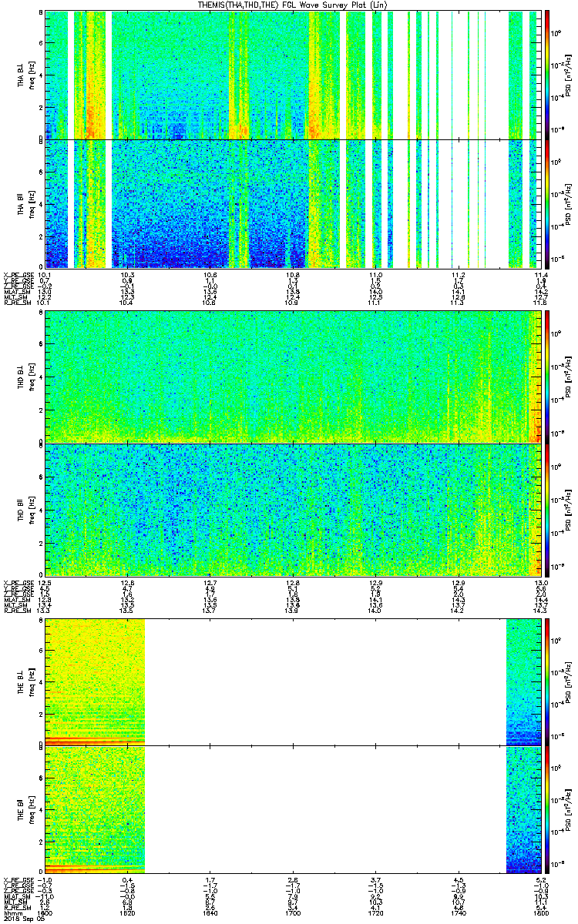Click the '1700' time tick label
This screenshot has width=578, height=924.
(292, 913)
